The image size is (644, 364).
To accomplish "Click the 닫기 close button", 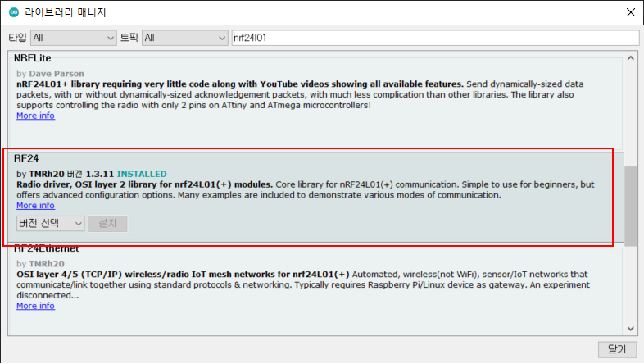I will (x=617, y=349).
